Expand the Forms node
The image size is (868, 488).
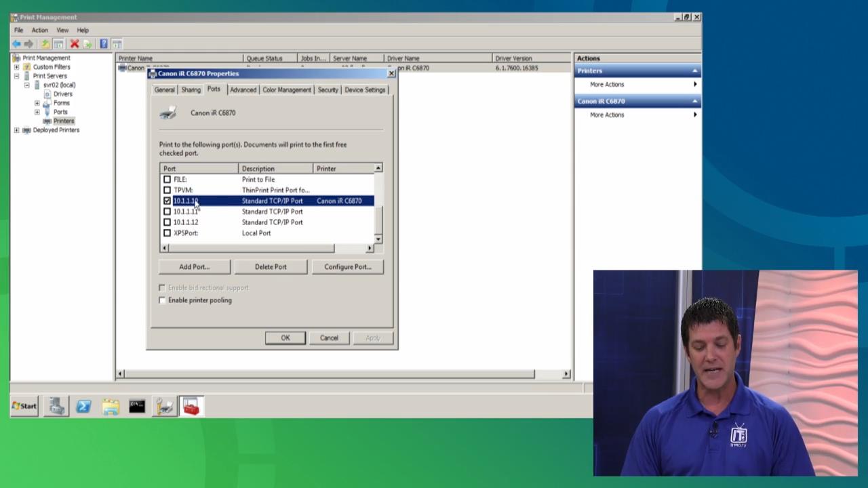[37, 103]
